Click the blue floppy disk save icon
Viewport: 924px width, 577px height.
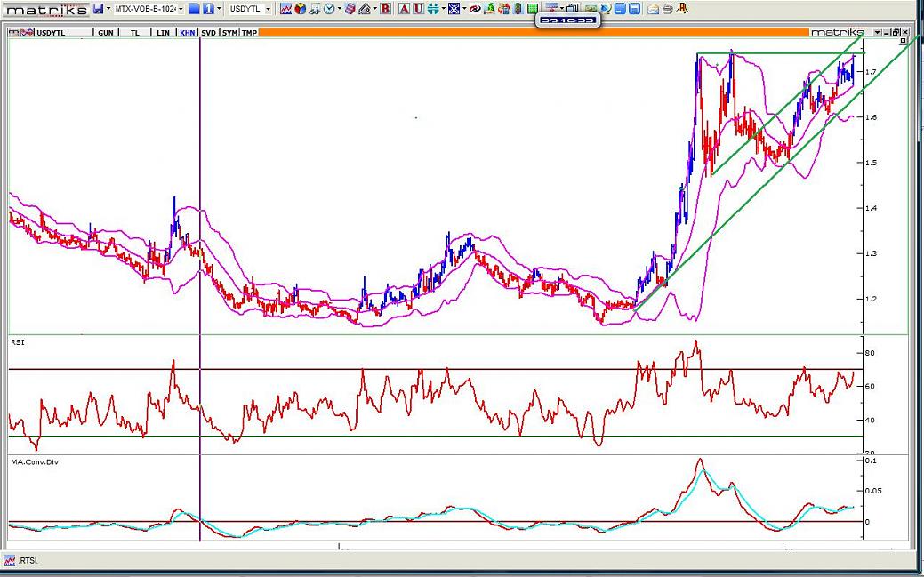tap(98, 9)
